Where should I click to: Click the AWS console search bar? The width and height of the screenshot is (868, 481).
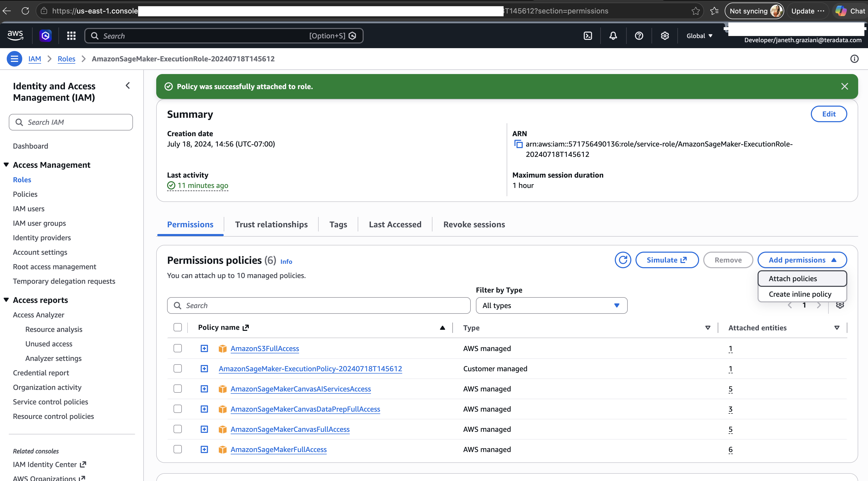pyautogui.click(x=224, y=36)
